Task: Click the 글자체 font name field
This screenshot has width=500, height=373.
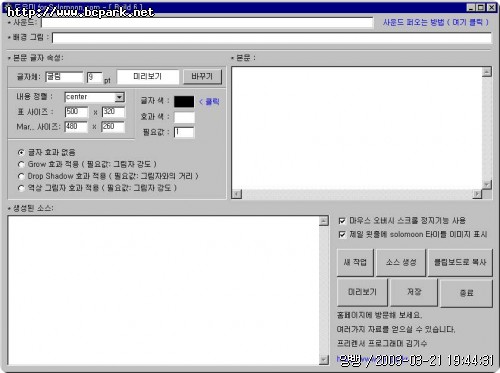Action: click(64, 77)
